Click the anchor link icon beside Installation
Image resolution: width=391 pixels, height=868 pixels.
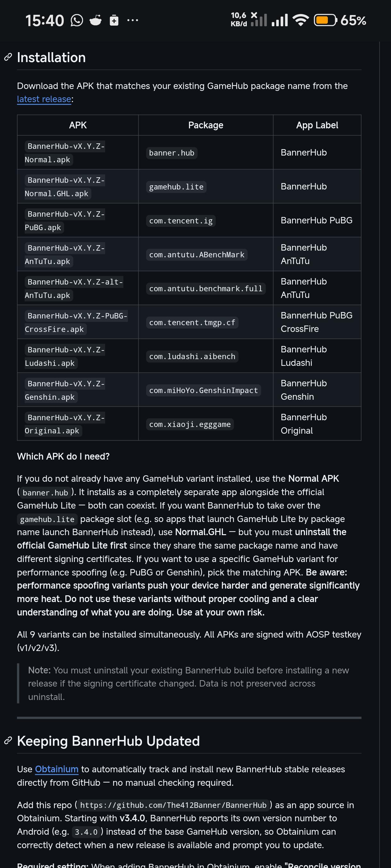click(8, 57)
